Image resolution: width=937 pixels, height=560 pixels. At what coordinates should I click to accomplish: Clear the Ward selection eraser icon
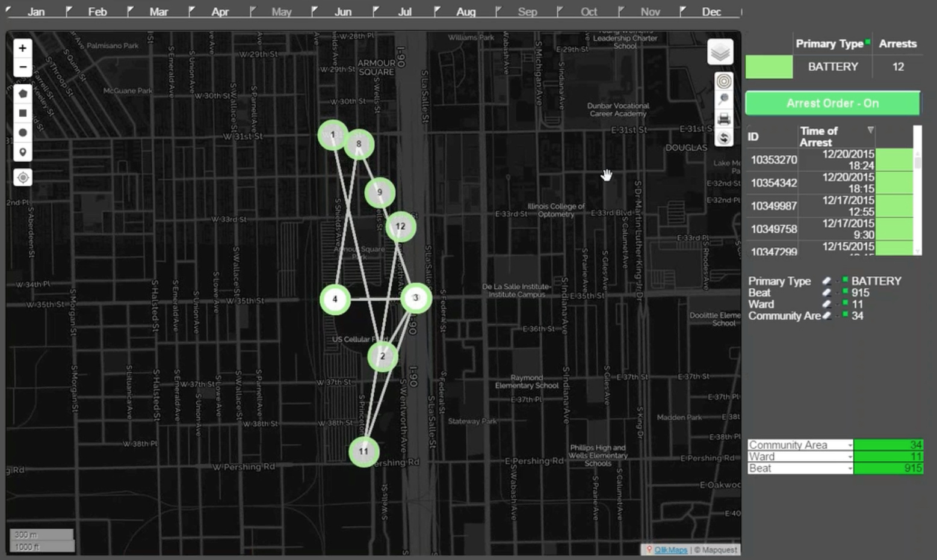point(827,304)
